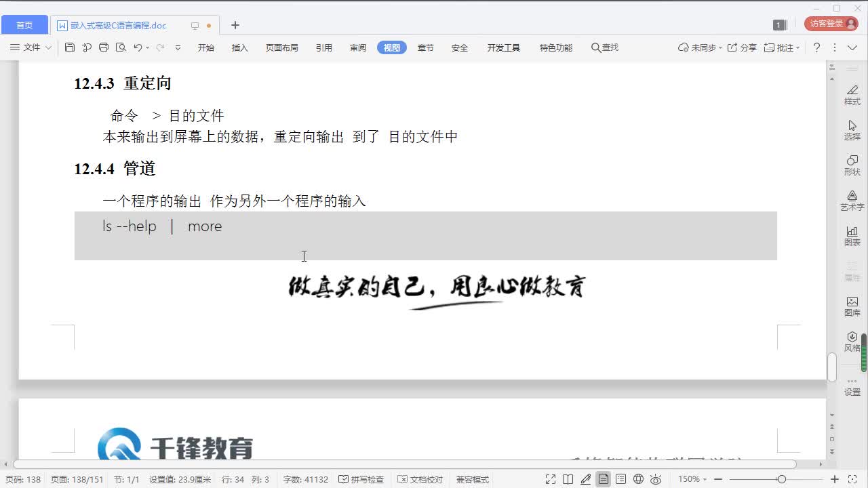Viewport: 868px width, 488px height.
Task: Click the zoom out minus button
Action: 718,479
